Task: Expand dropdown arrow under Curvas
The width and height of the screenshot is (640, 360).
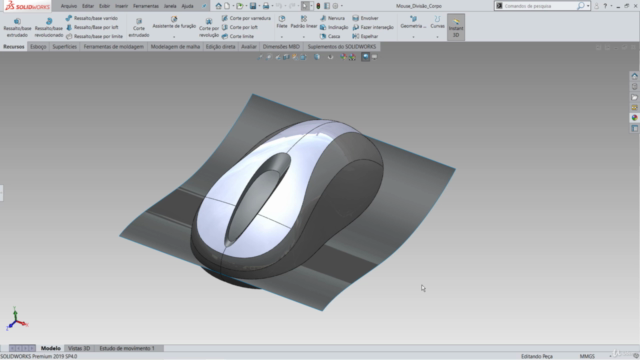Action: click(x=437, y=37)
